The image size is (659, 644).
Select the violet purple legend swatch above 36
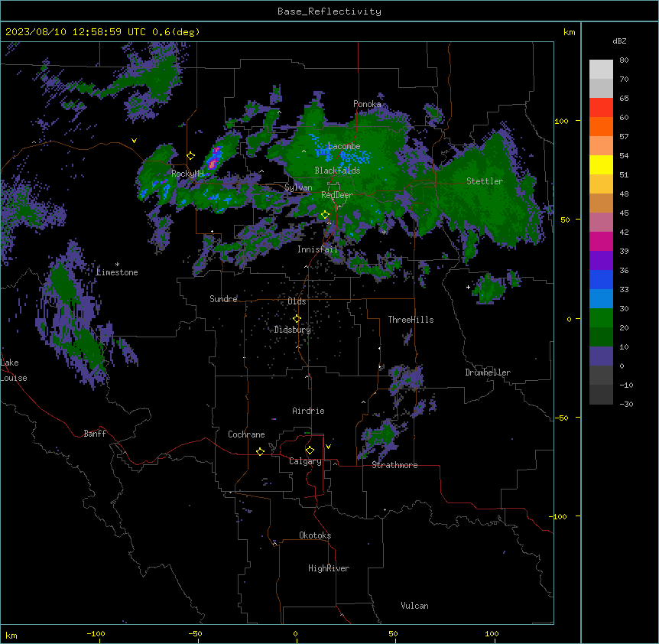[x=601, y=261]
